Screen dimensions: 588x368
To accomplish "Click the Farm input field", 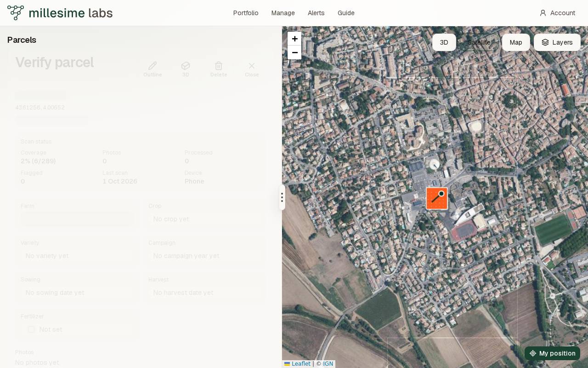I will 77,219.
